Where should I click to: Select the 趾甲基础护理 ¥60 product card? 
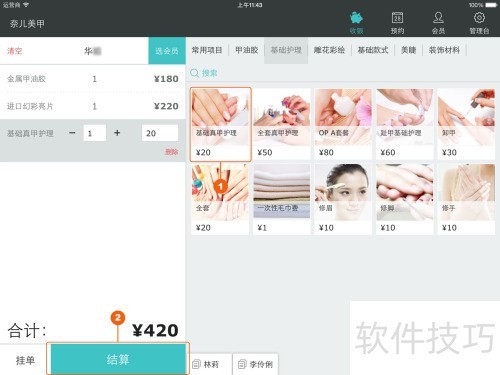click(x=405, y=124)
